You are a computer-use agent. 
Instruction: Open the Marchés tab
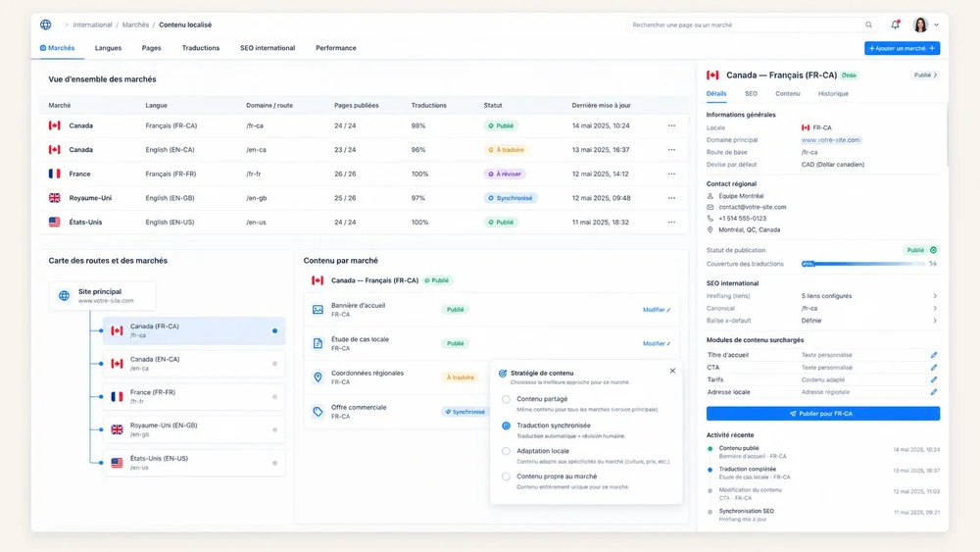coord(58,48)
